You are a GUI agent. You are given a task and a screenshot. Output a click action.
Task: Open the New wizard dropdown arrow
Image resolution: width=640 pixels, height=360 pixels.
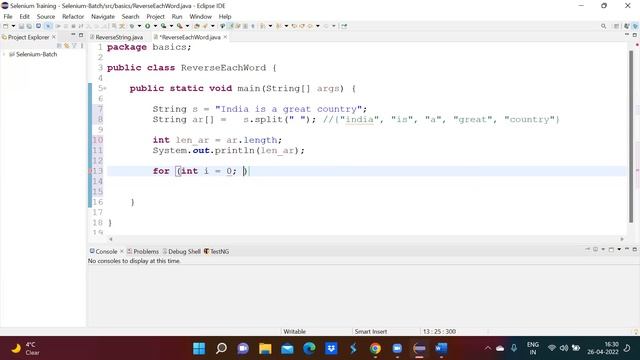[13, 26]
